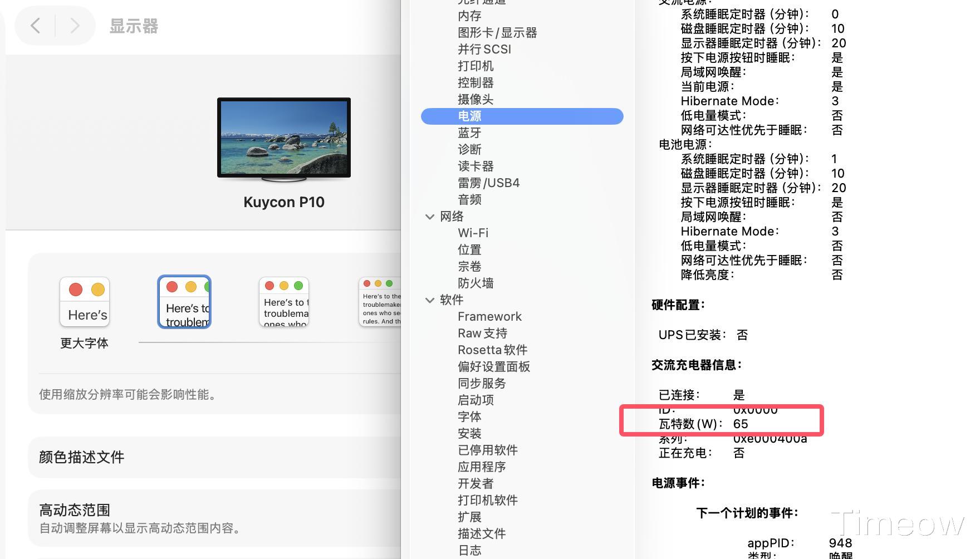Click the 降低亮度 row label
The height and width of the screenshot is (559, 980).
tap(707, 275)
